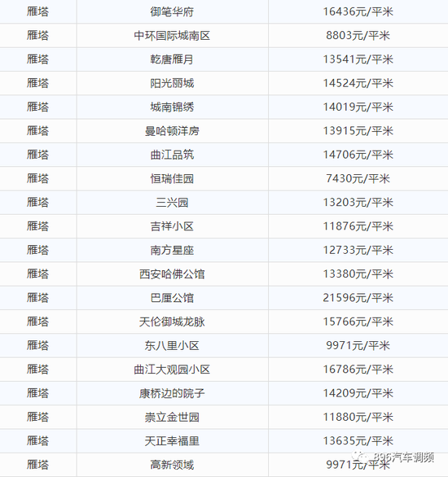
Task: Select the 三兴园 cell
Action: (172, 203)
